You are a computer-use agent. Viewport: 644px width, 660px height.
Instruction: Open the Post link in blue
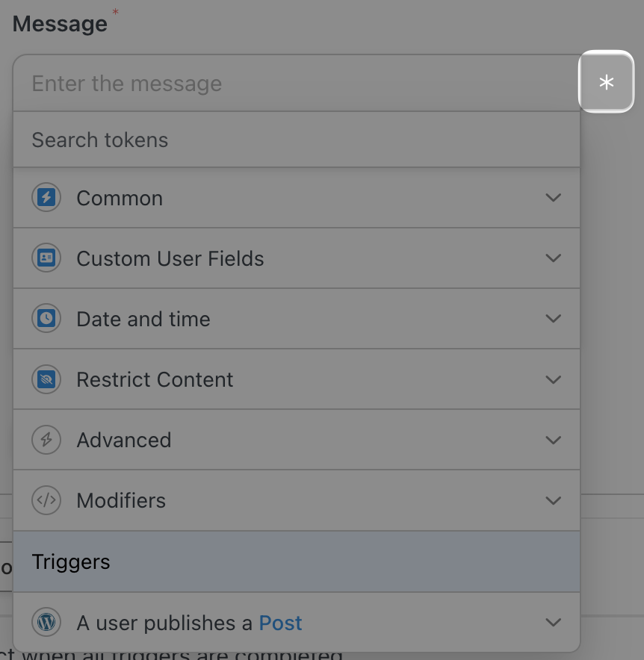[x=281, y=622]
